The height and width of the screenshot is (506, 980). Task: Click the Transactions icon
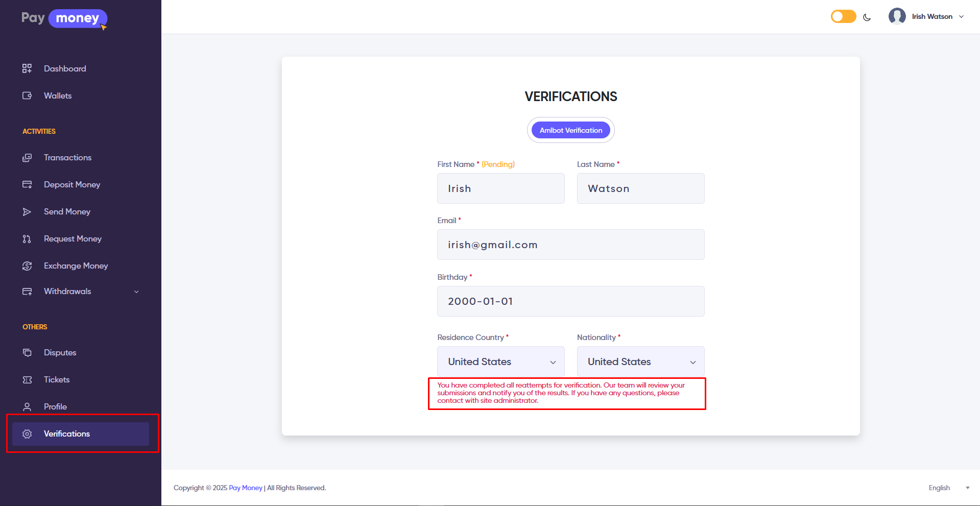point(27,158)
